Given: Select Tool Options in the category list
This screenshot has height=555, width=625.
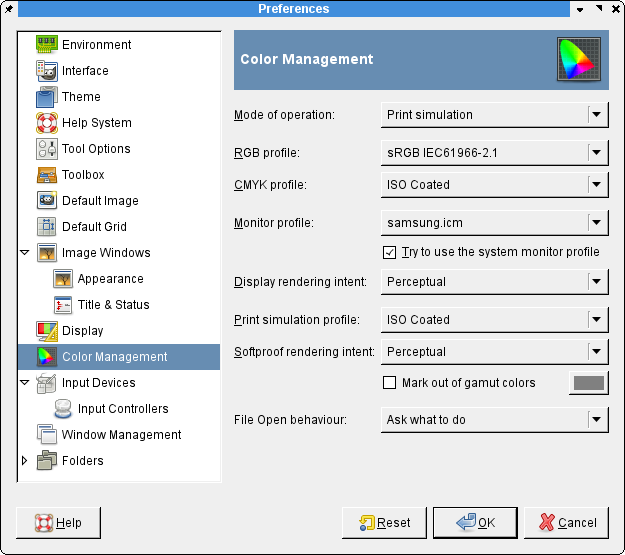Looking at the screenshot, I should (96, 149).
